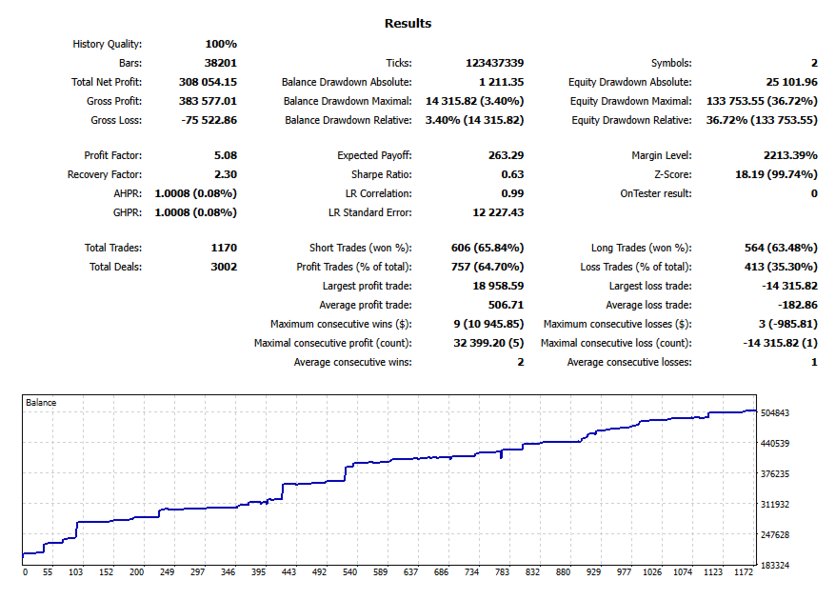Click the Equity Drawdown Maximal value
This screenshot has height=600, width=836.
pos(761,101)
